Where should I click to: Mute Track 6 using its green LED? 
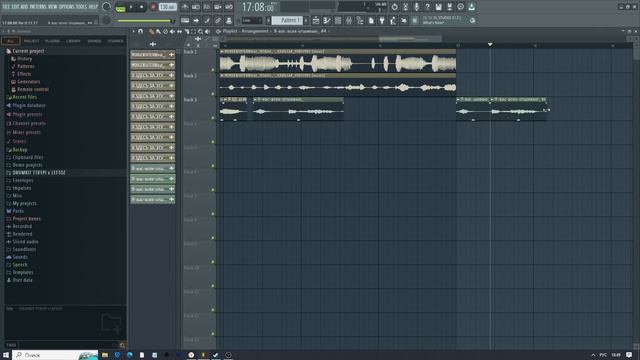213,190
